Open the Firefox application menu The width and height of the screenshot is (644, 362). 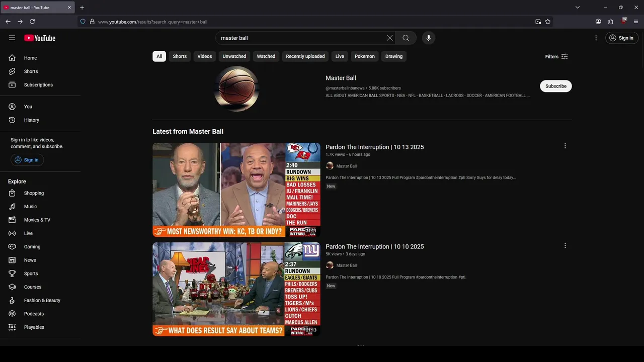(x=636, y=22)
